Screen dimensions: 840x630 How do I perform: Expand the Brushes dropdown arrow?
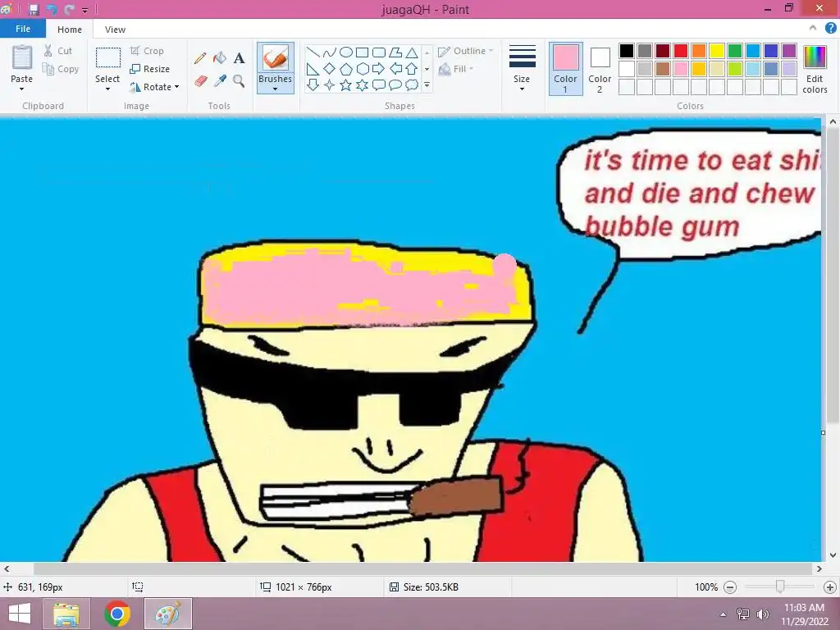pyautogui.click(x=275, y=89)
